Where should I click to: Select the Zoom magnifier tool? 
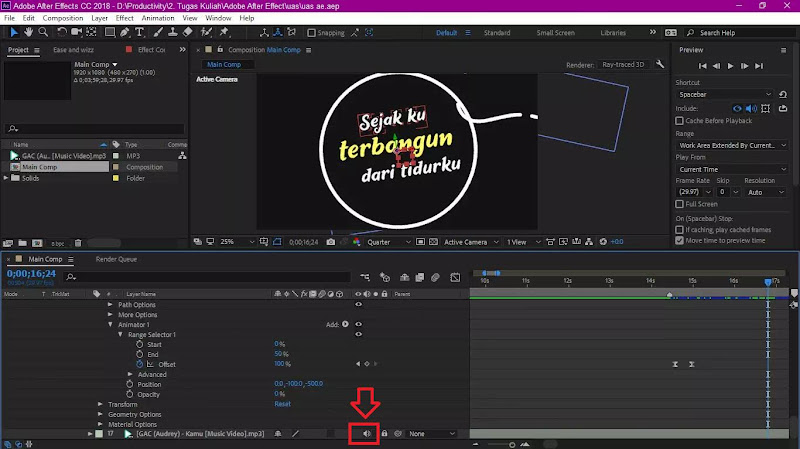pos(43,32)
